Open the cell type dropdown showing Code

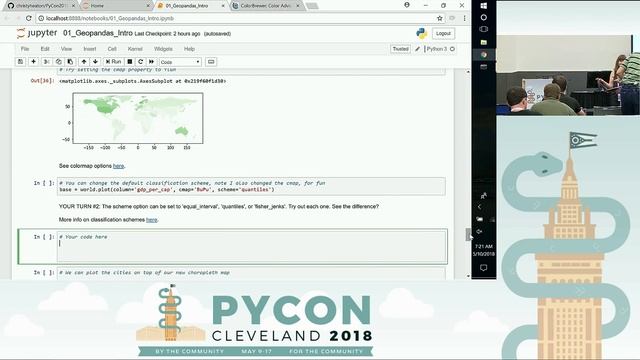pos(180,62)
